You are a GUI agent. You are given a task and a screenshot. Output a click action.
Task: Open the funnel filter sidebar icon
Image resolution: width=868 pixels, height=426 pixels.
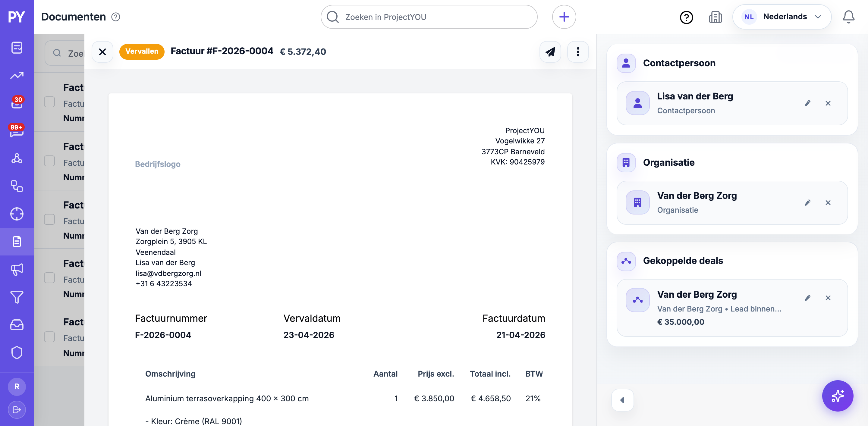pyautogui.click(x=17, y=297)
